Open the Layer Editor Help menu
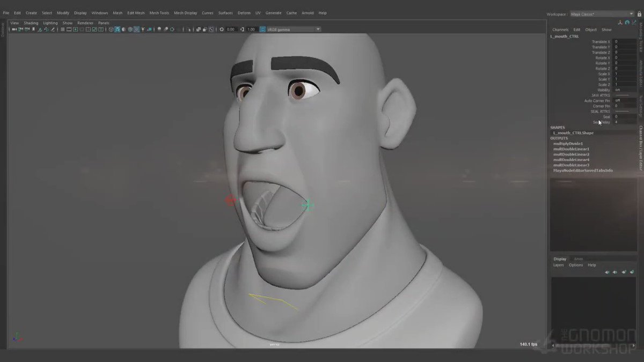The height and width of the screenshot is (362, 644). pyautogui.click(x=591, y=265)
